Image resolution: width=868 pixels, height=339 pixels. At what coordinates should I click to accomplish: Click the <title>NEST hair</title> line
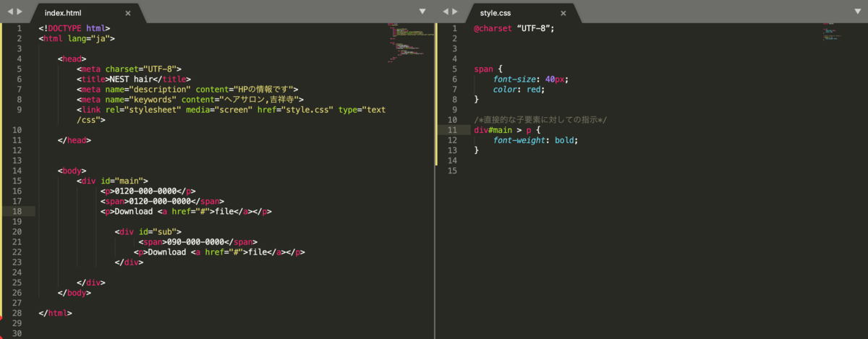point(135,80)
